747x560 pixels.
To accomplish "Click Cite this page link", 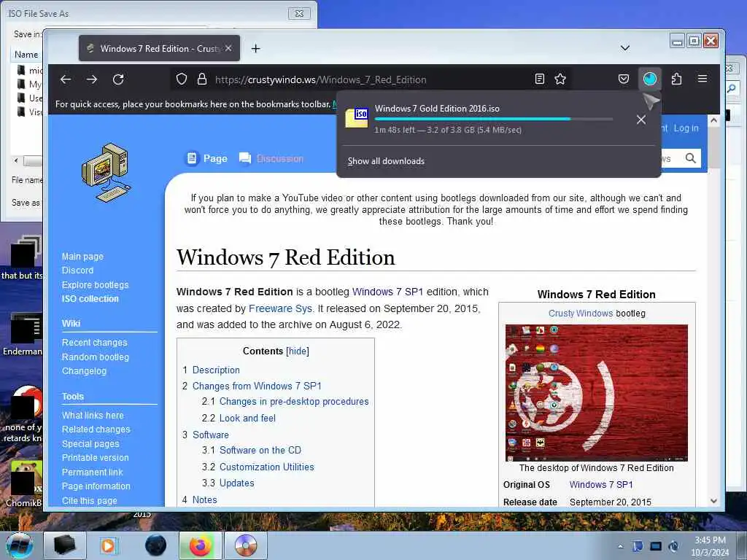I will point(90,500).
